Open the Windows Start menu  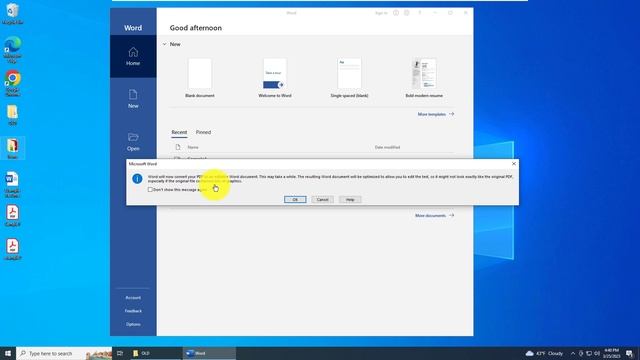click(8, 353)
